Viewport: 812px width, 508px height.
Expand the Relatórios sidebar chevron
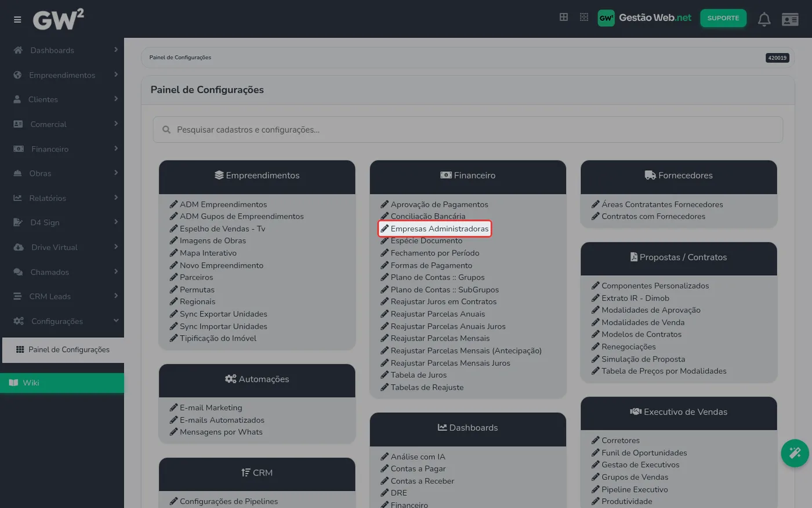click(x=116, y=197)
